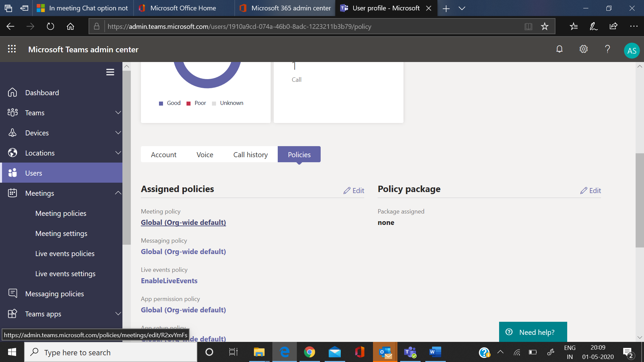Open the help question mark icon
644x362 pixels.
[x=607, y=49]
